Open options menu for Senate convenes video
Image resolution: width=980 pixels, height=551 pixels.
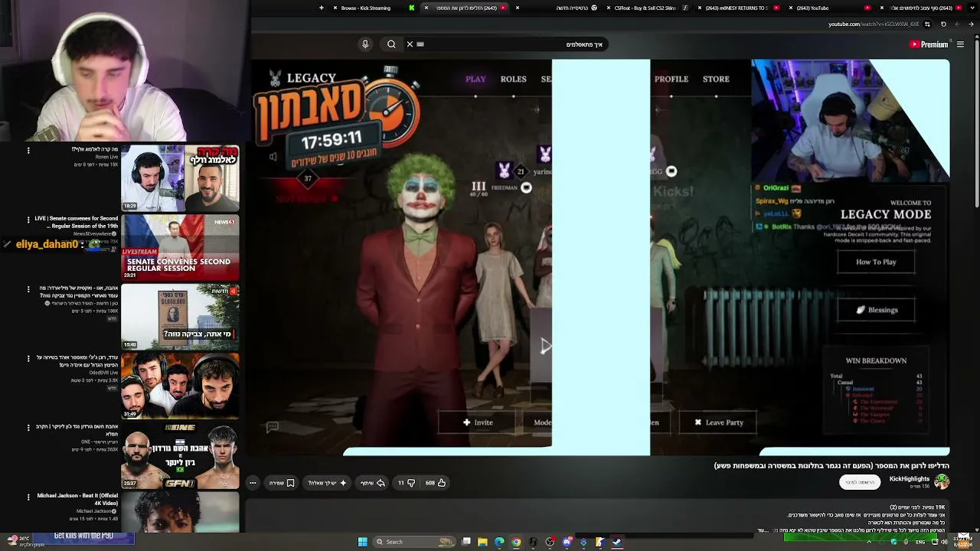[28, 220]
